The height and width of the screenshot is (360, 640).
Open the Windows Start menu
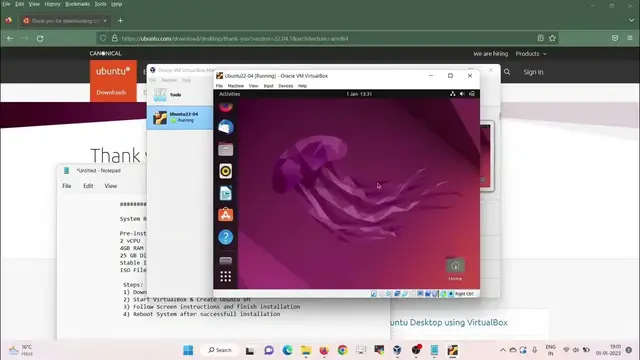coord(188,350)
